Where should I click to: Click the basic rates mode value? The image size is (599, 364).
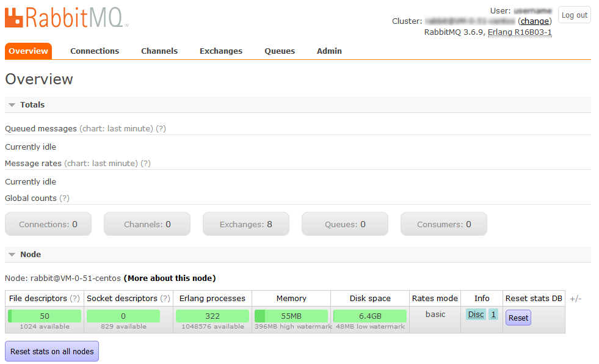(435, 315)
